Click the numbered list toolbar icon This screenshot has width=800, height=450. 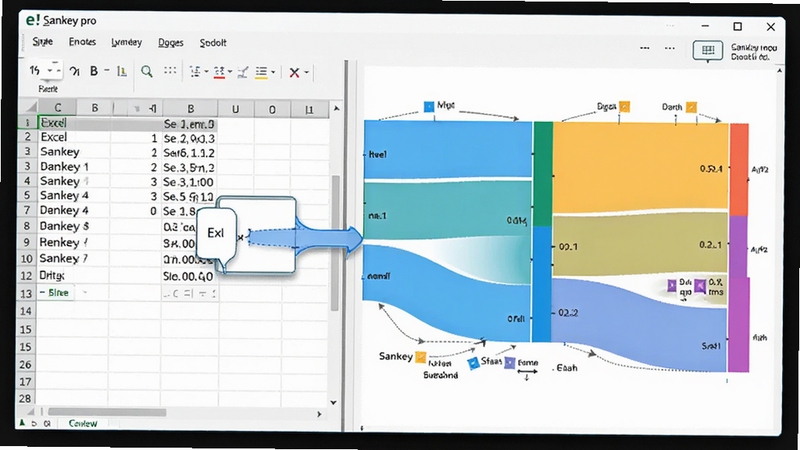point(195,71)
